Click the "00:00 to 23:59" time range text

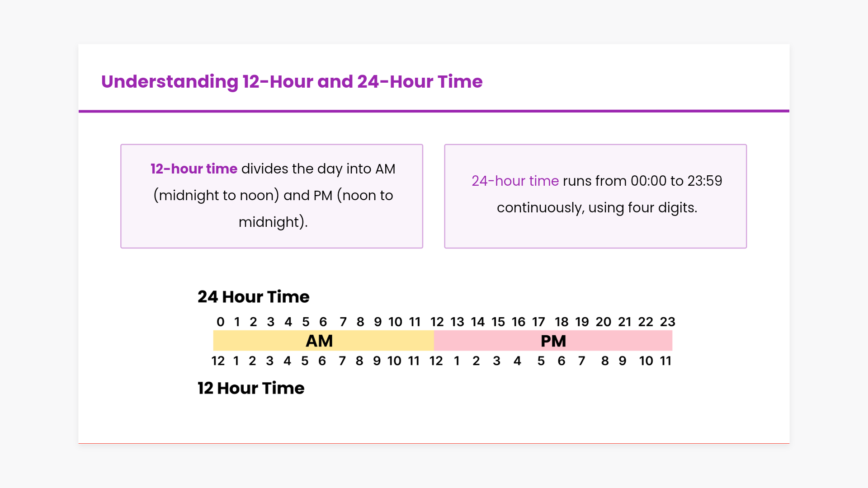(676, 181)
